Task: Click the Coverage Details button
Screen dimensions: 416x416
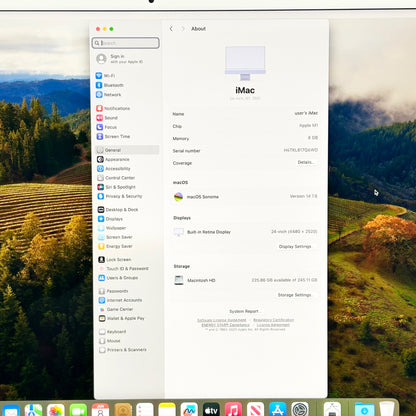Action: point(306,162)
